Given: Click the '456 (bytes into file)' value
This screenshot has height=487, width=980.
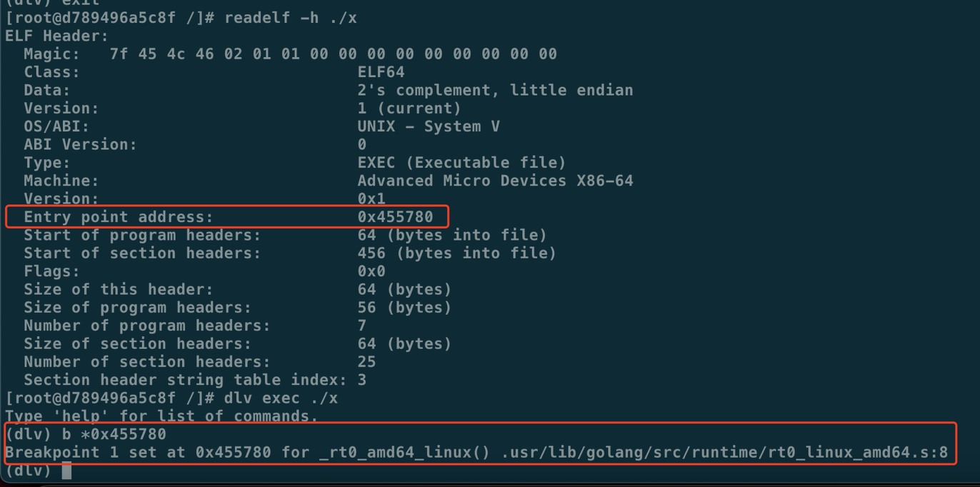Looking at the screenshot, I should (x=457, y=253).
